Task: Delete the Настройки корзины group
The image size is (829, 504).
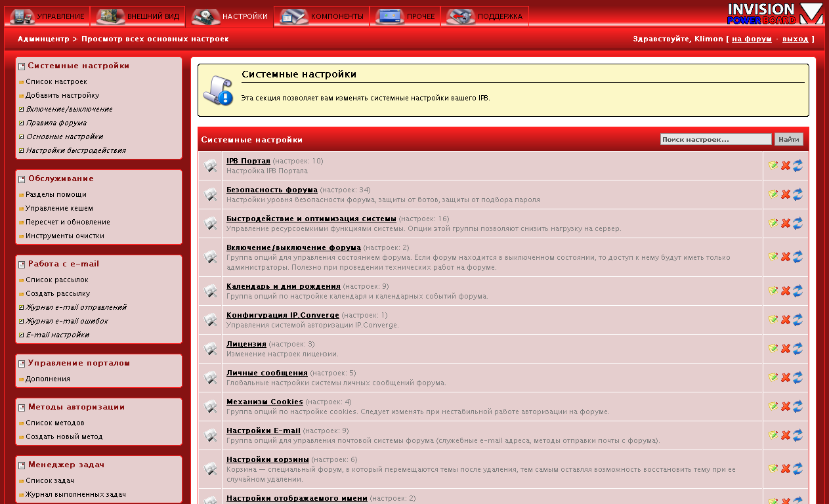Action: 785,469
